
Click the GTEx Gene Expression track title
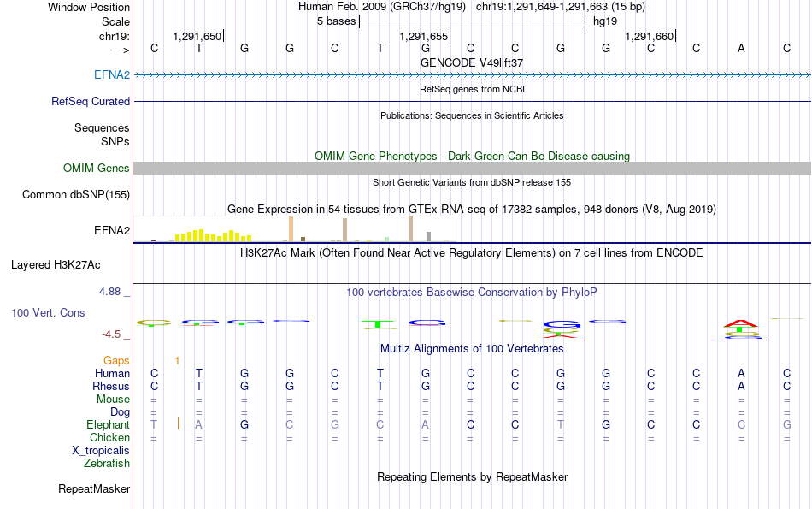[472, 210]
